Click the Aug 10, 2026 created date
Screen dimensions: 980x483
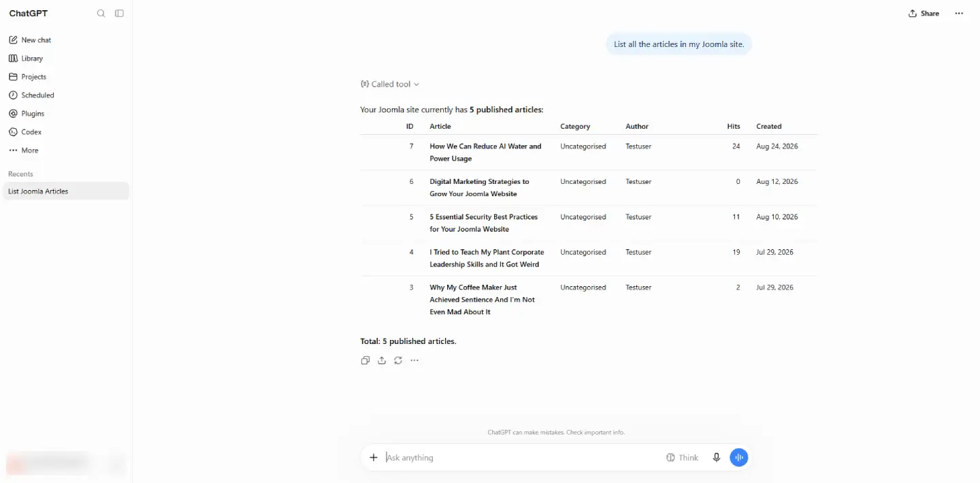tap(777, 217)
